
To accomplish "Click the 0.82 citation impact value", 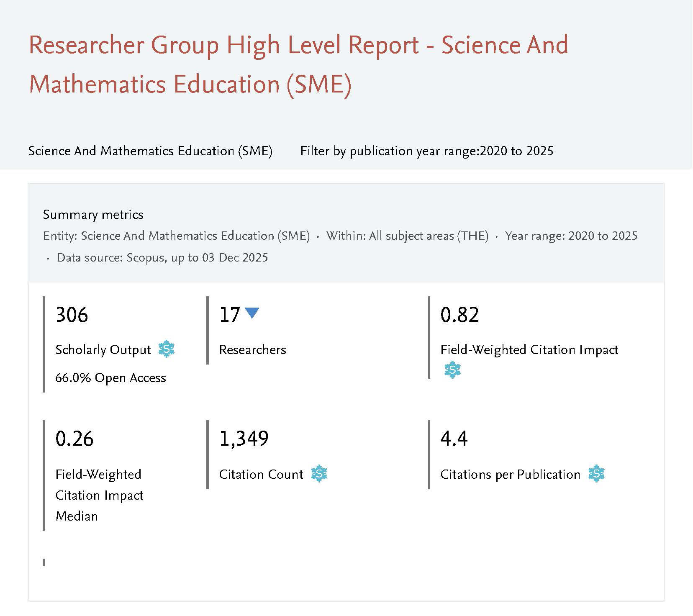I will pos(459,315).
